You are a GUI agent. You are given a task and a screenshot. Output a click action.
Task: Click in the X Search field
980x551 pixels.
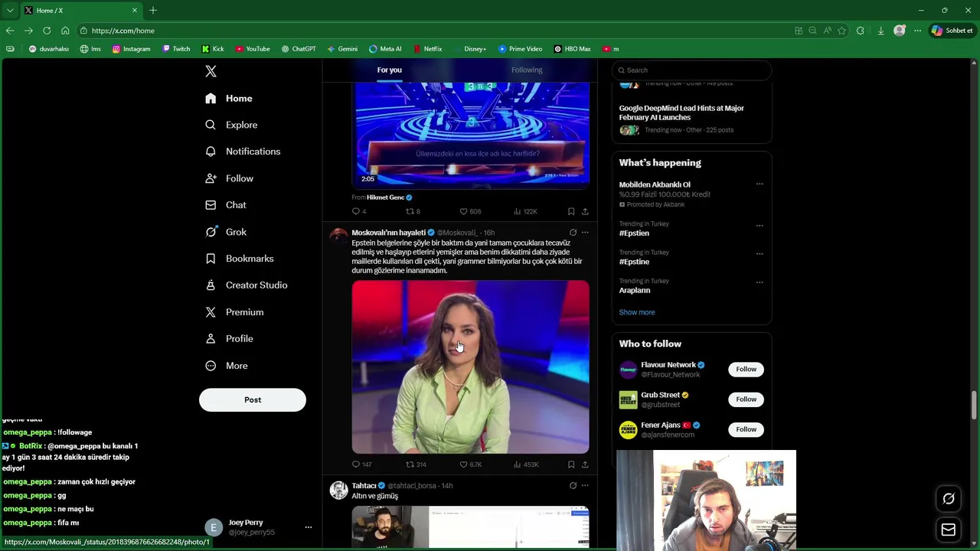(691, 70)
